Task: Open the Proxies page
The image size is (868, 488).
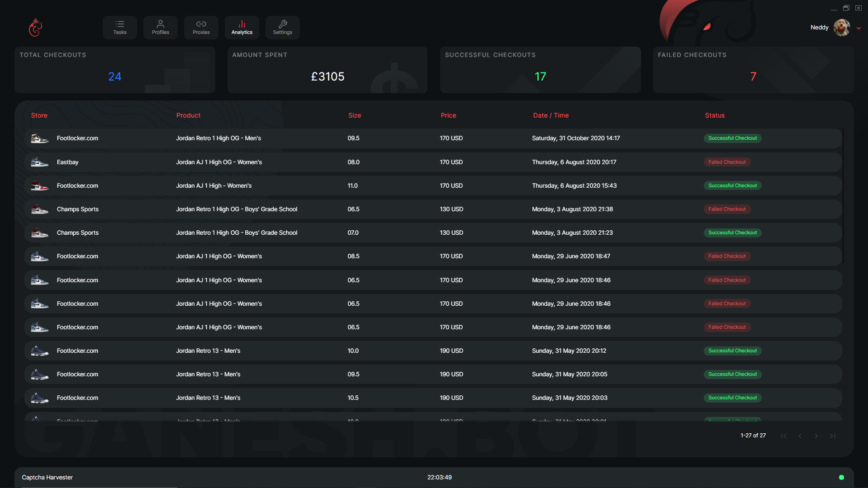Action: click(201, 27)
